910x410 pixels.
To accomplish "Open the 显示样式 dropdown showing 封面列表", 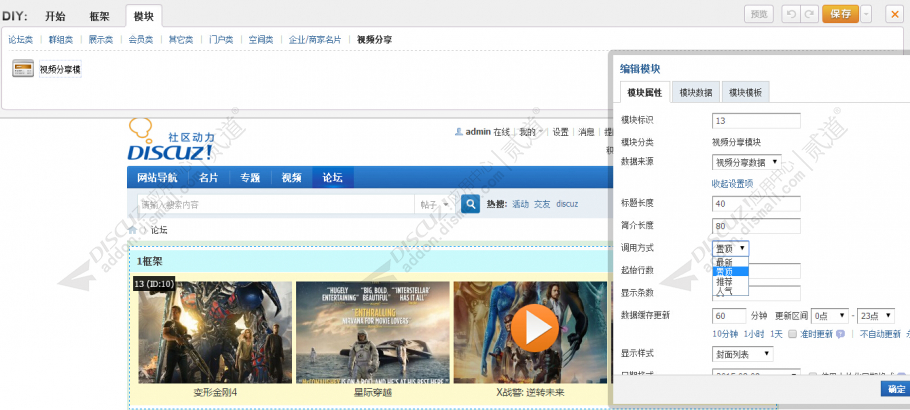I will click(742, 353).
